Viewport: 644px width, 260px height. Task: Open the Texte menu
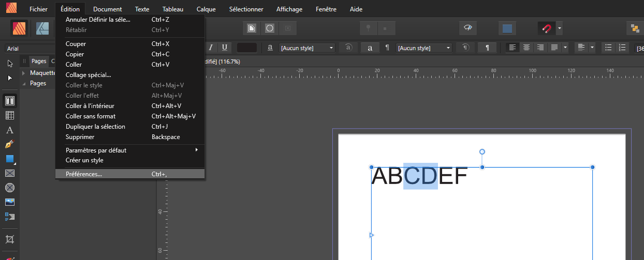coord(142,9)
